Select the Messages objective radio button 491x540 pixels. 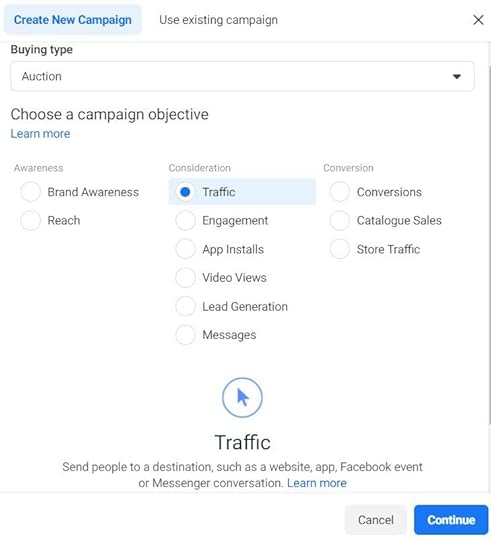pyautogui.click(x=185, y=335)
